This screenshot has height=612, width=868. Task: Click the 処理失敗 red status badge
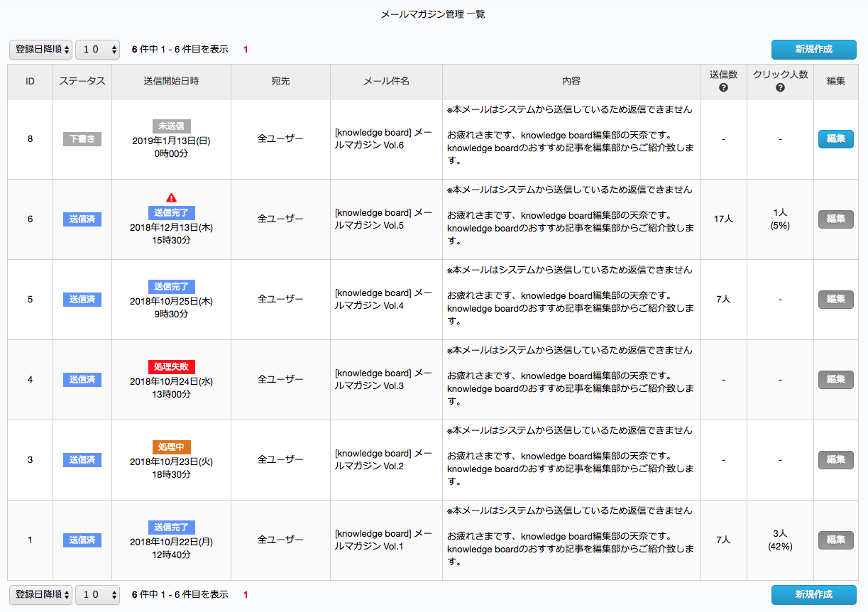(x=171, y=367)
